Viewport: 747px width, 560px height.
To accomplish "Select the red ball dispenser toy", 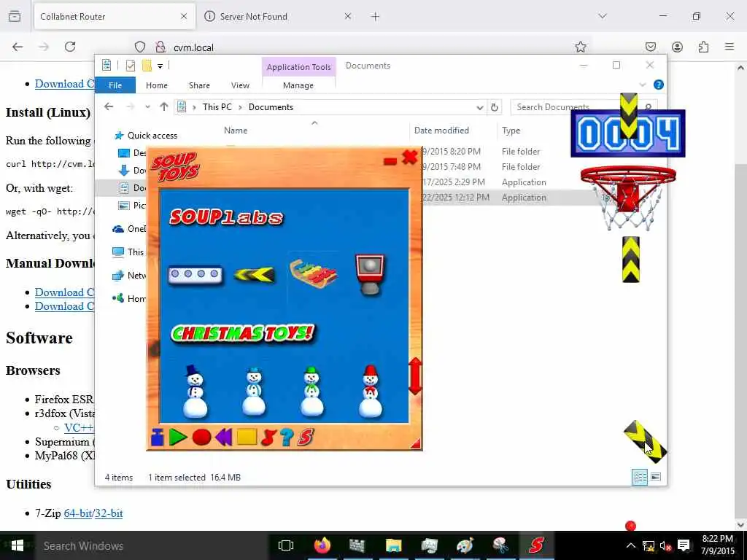I will pyautogui.click(x=370, y=275).
